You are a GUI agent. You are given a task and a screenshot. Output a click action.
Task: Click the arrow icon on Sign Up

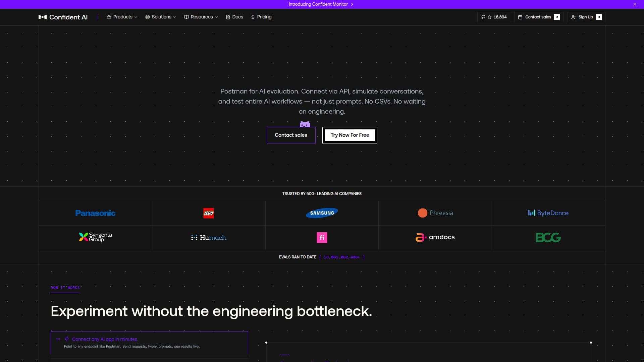(599, 17)
